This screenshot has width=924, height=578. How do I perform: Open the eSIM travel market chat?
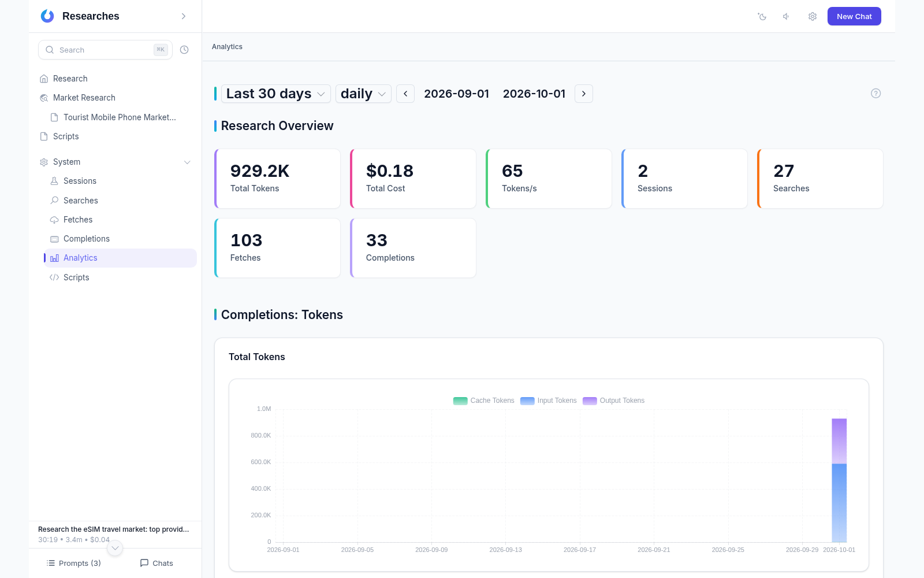tap(114, 534)
